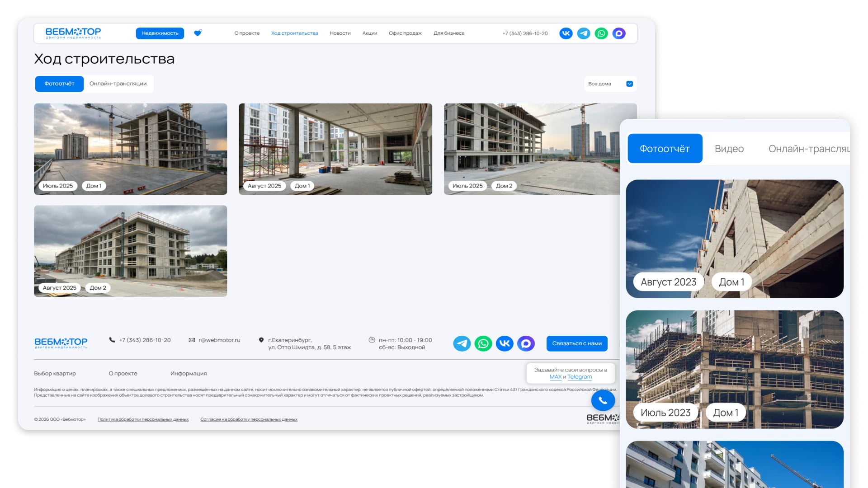This screenshot has width=868, height=488.
Task: Click the r@webmotor.ru email link
Action: pyautogui.click(x=219, y=340)
